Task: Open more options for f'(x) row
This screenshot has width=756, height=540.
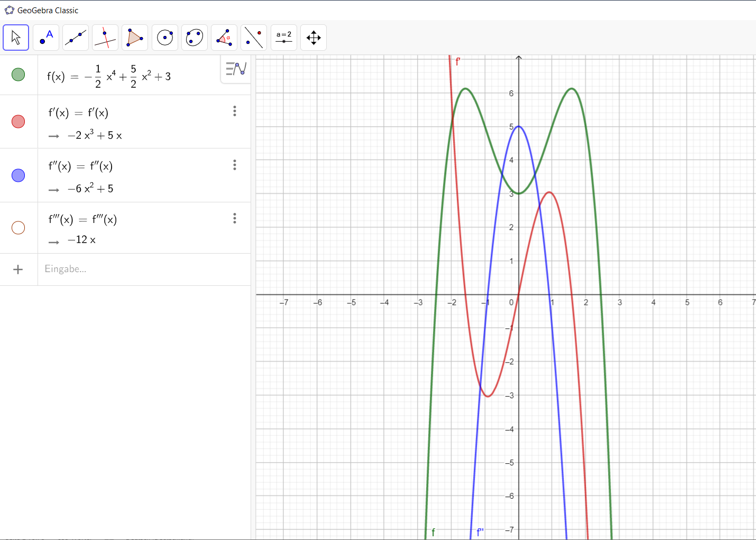Action: pos(235,111)
